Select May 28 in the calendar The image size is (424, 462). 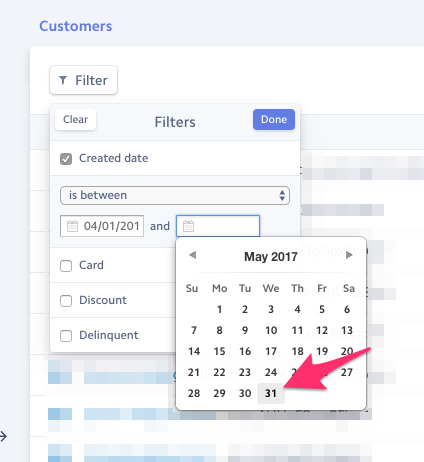tap(194, 393)
